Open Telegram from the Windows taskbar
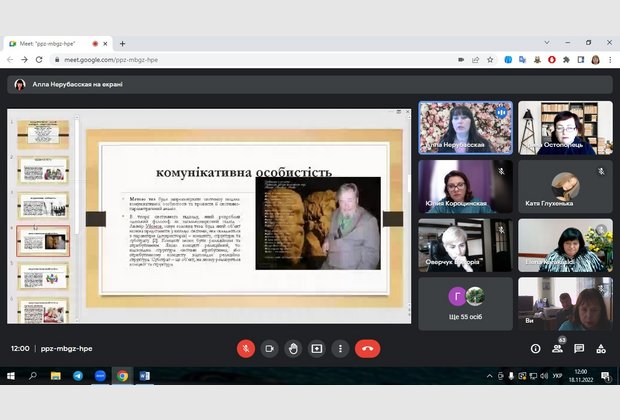This screenshot has width=620, height=420. click(78, 376)
